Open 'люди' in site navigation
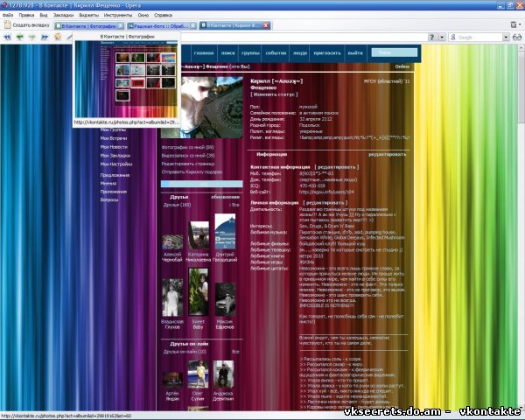This screenshot has width=525, height=420. coord(300,53)
